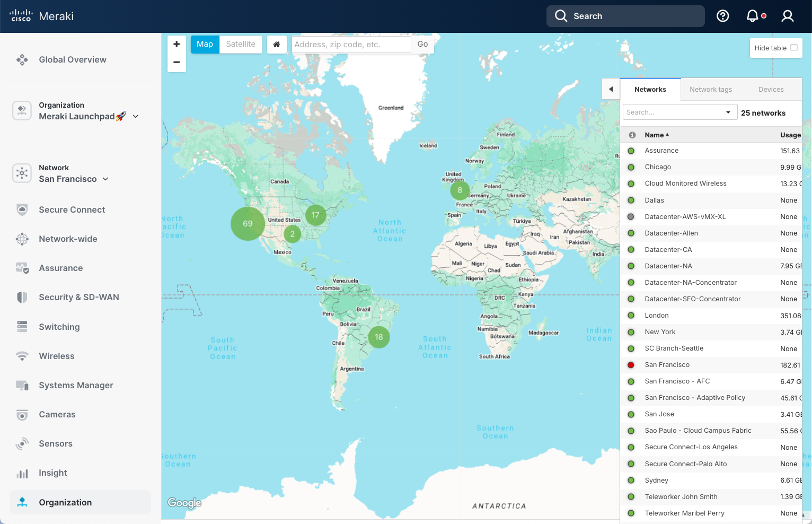Open the Cameras page
Image resolution: width=812 pixels, height=524 pixels.
[x=57, y=414]
